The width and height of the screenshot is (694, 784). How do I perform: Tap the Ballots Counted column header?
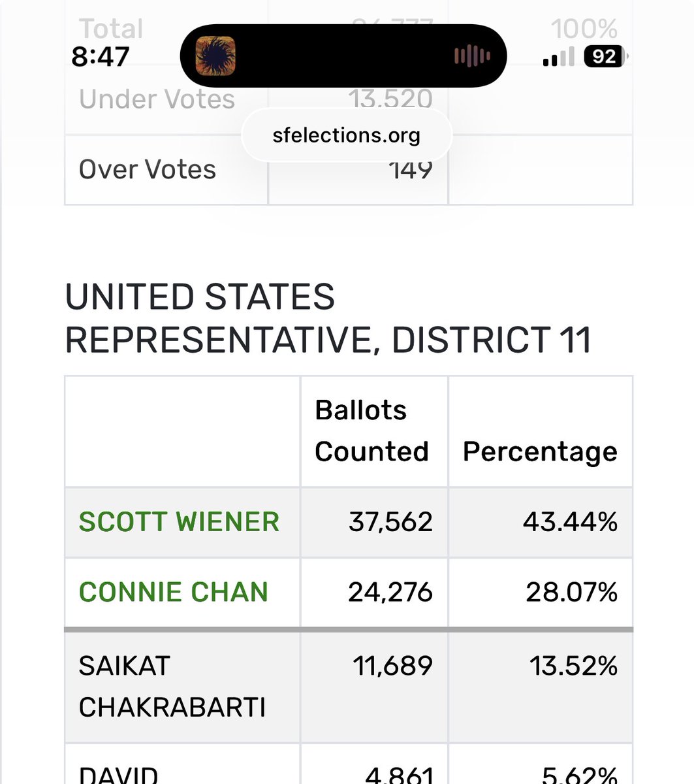click(371, 431)
